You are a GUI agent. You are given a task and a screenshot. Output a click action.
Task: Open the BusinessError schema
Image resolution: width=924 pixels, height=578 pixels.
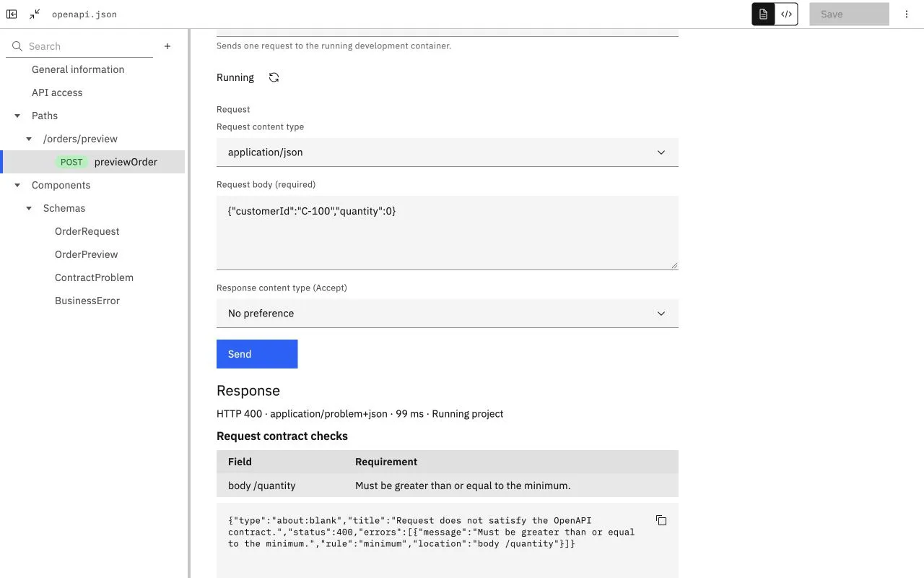[x=87, y=301]
